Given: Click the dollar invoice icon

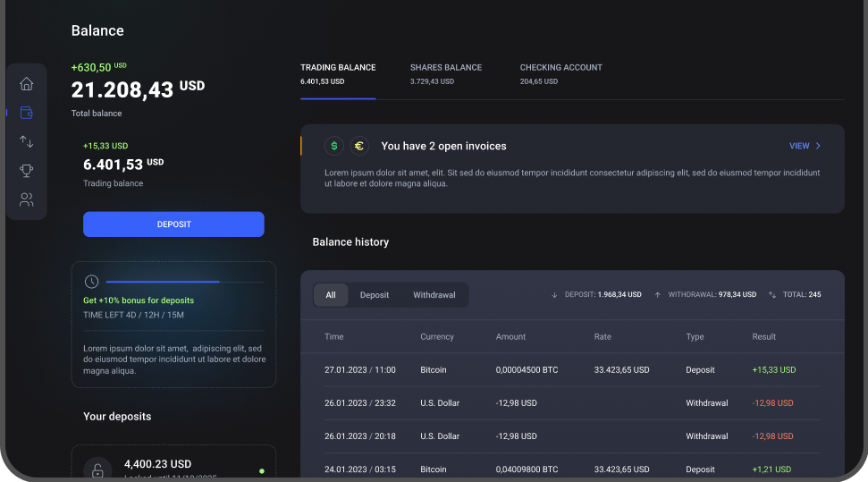Looking at the screenshot, I should pyautogui.click(x=334, y=146).
